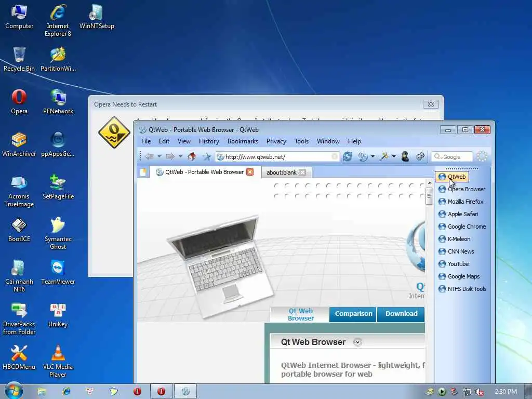Open the Google Chrome bookmark
Screen dimensions: 532x399
(x=462, y=227)
